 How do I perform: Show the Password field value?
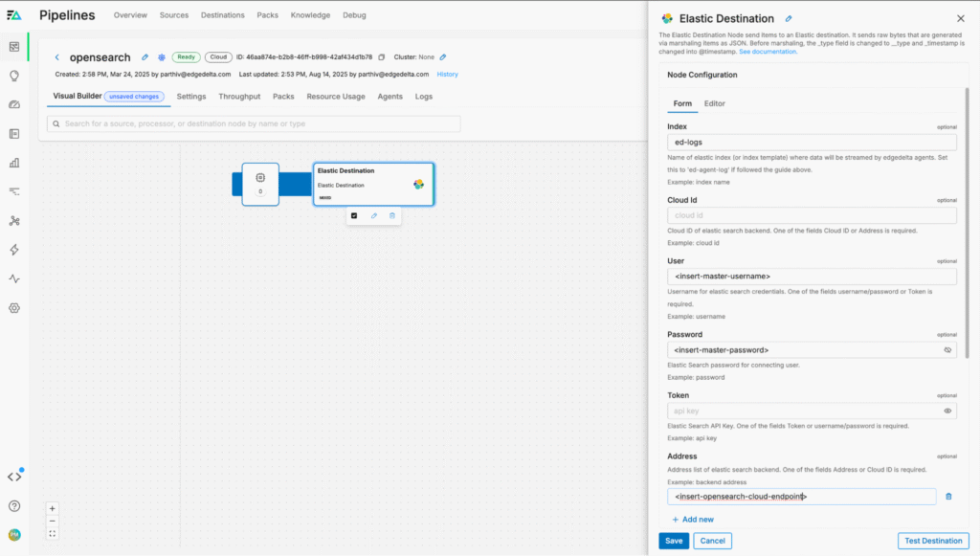(947, 350)
